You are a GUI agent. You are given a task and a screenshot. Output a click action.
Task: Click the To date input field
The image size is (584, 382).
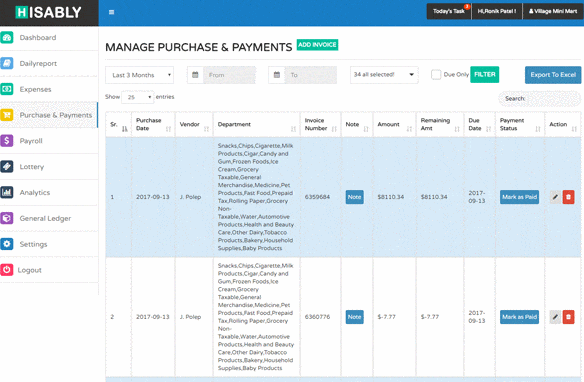311,75
